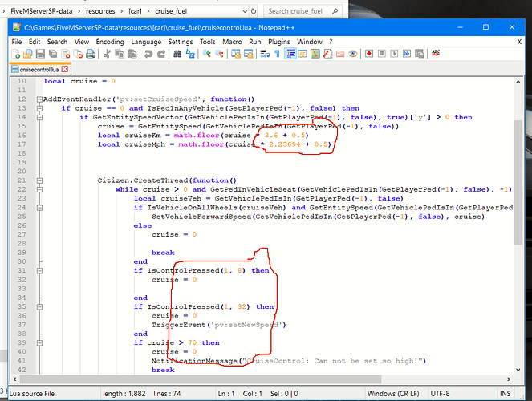Toggle show all characters pilcrow icon
This screenshot has height=401, width=532.
pos(277,54)
